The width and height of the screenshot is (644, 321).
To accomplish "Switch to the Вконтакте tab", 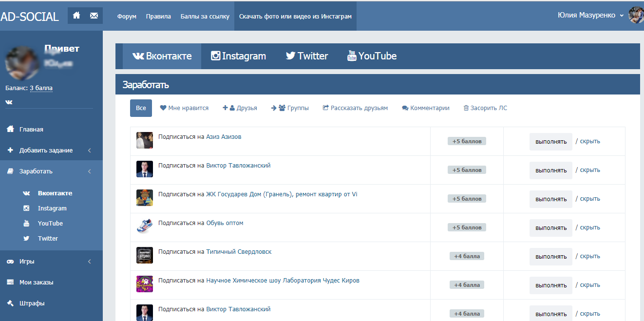I will [x=162, y=56].
